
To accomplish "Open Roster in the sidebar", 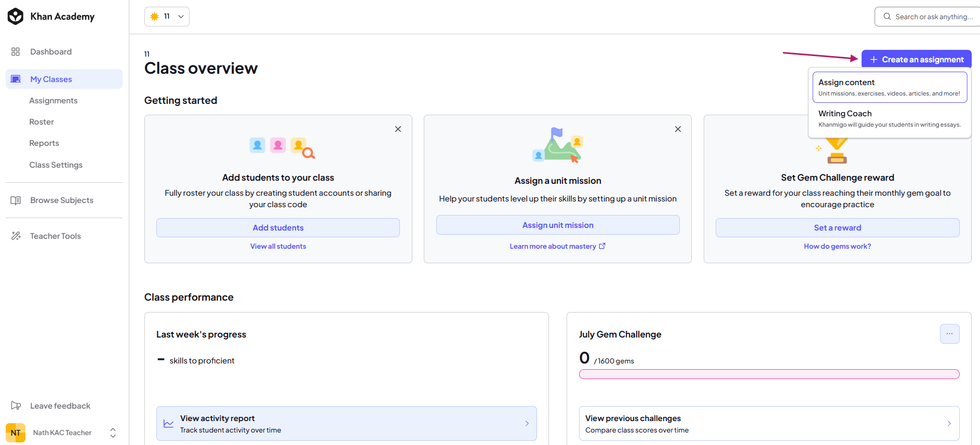I will (x=42, y=122).
